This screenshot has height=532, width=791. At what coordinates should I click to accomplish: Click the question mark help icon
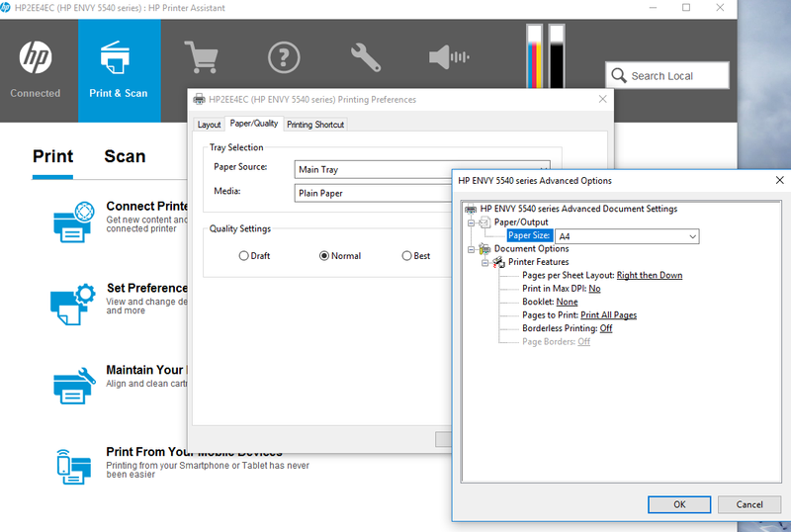tap(283, 58)
